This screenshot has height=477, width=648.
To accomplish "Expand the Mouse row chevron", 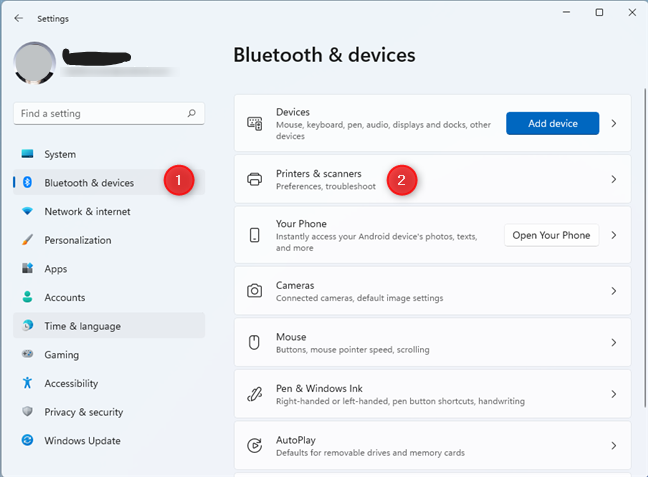I will pyautogui.click(x=614, y=342).
